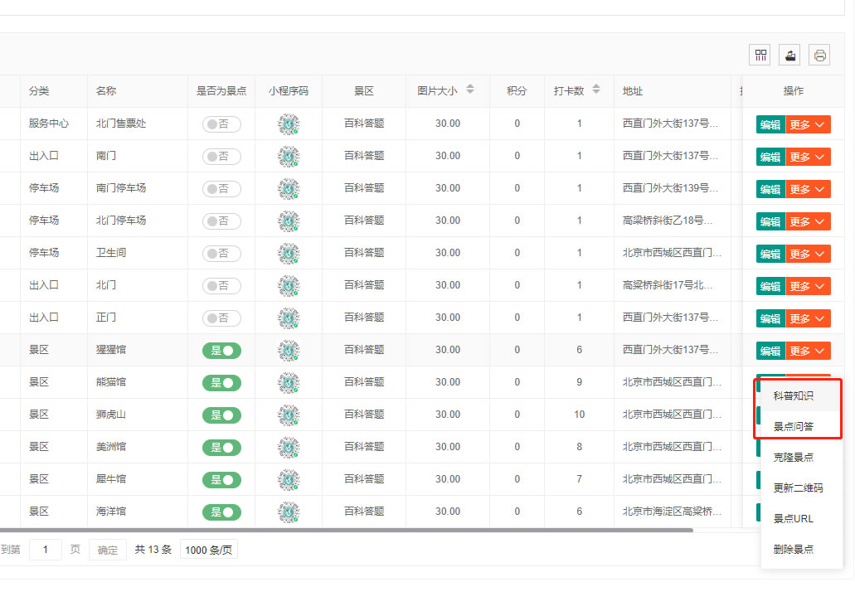Sort by 打卡数 column arrows
Image resolution: width=855 pixels, height=616 pixels.
tap(596, 90)
